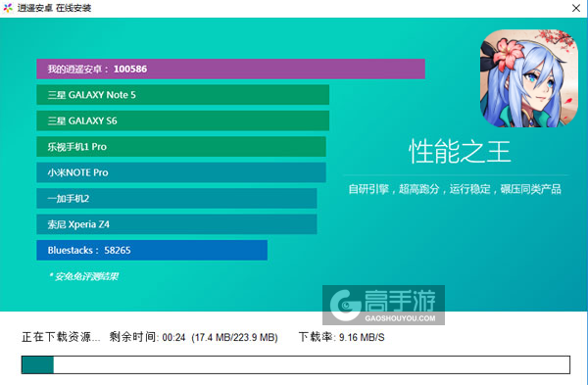Click the 自研引擎 description text
Screen dimensions: 588x385
pos(455,189)
